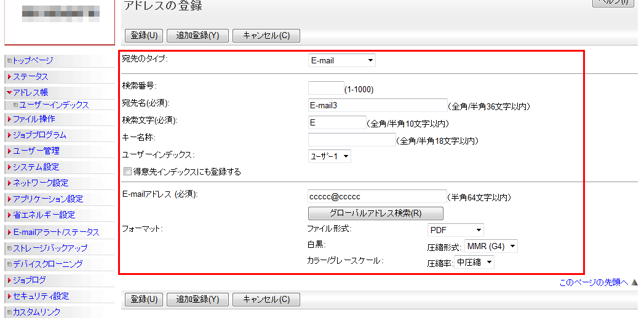Viewport: 644px width, 318px height.
Task: Expand ネットワーク設定 in the sidebar
Action: click(41, 183)
